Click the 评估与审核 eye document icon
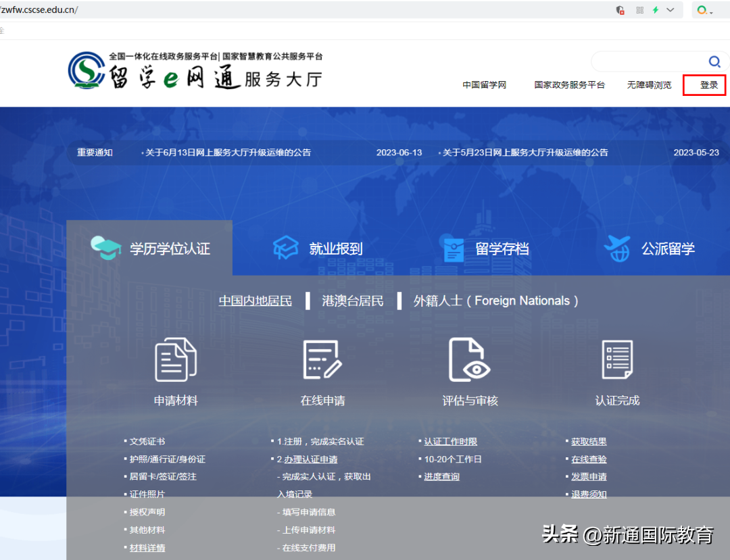The height and width of the screenshot is (560, 730). pyautogui.click(x=469, y=359)
